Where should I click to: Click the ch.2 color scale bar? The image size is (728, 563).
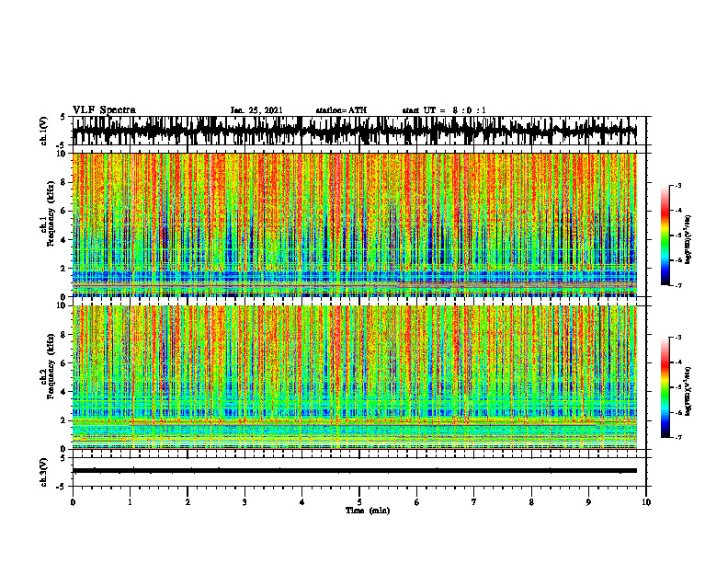665,387
